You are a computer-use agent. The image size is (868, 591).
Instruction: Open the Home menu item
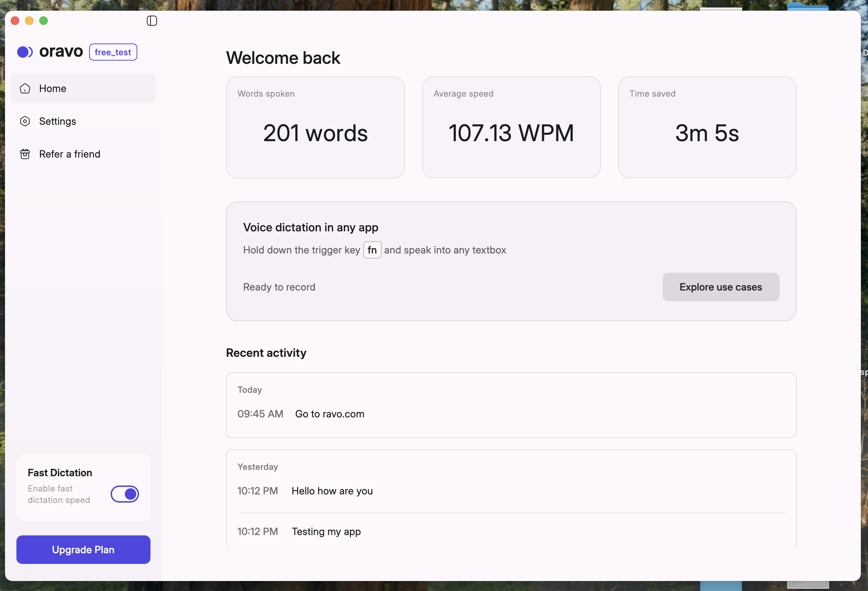[53, 88]
